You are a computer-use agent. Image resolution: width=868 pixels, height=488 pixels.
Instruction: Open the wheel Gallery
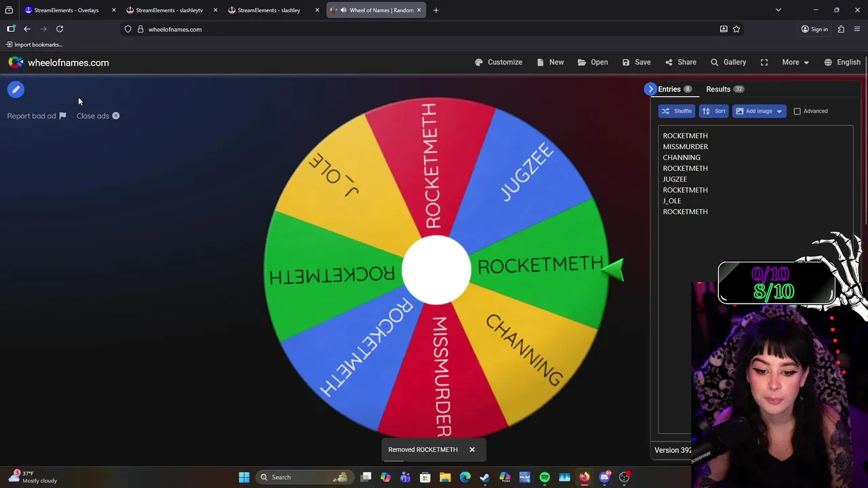coord(728,62)
